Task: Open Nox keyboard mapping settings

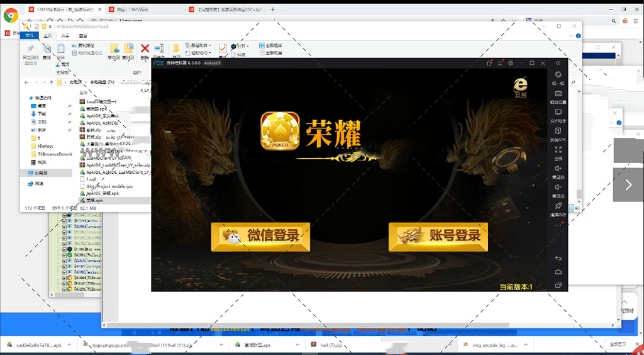Action: point(558,94)
